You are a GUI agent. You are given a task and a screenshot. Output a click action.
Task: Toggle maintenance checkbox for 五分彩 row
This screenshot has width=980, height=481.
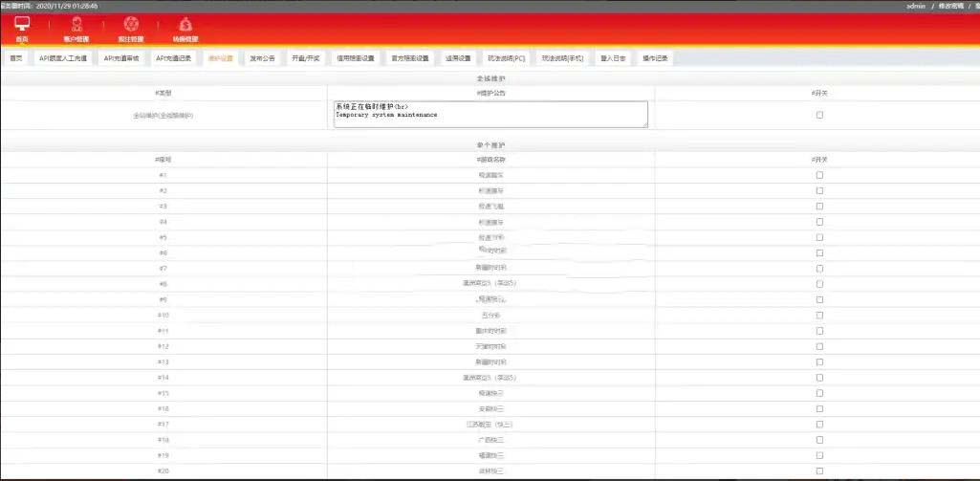click(x=819, y=315)
